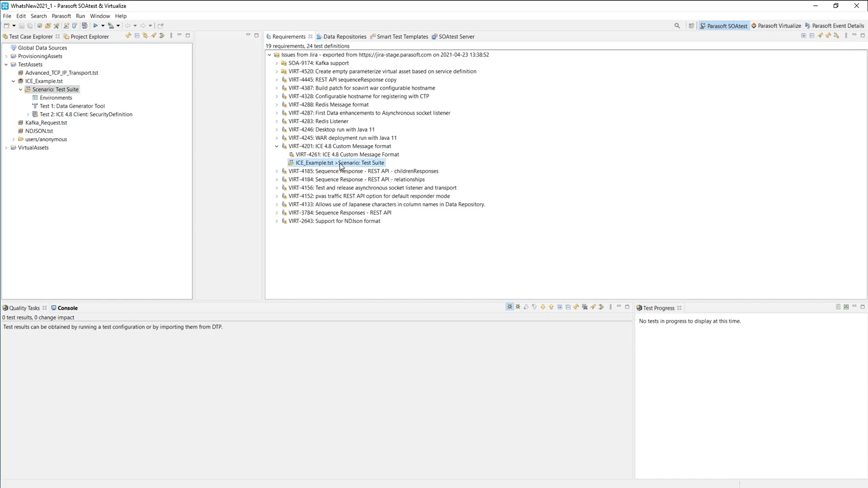The image size is (868, 488).
Task: Expand the ProvisioningAssets project node
Action: pyautogui.click(x=6, y=56)
